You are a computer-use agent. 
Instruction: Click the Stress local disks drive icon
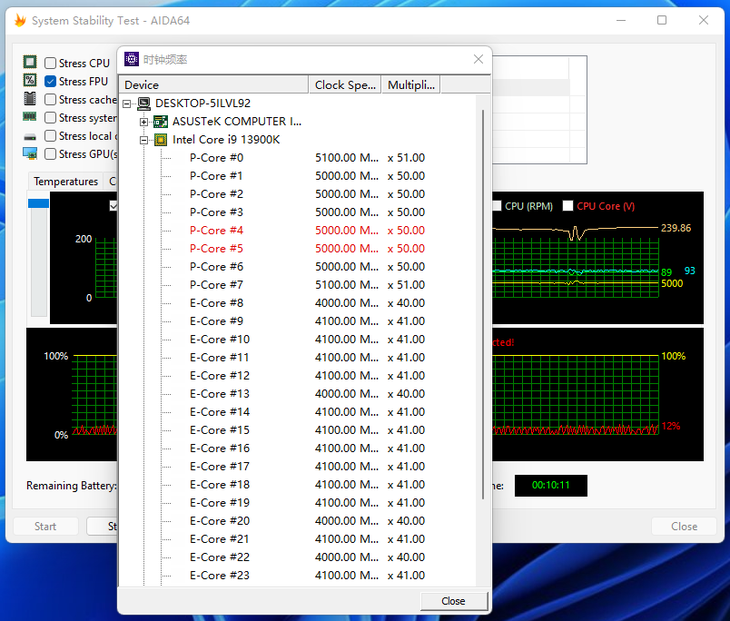coord(30,137)
